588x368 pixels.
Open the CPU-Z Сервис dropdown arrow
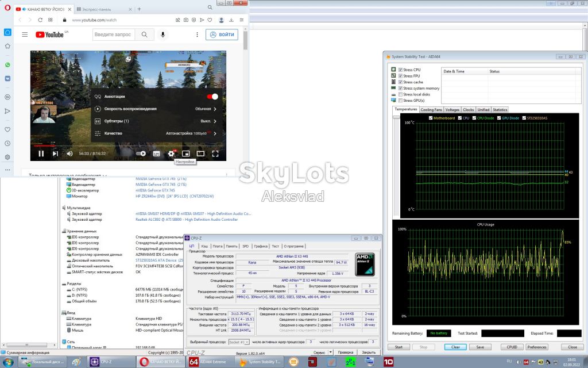coord(330,352)
